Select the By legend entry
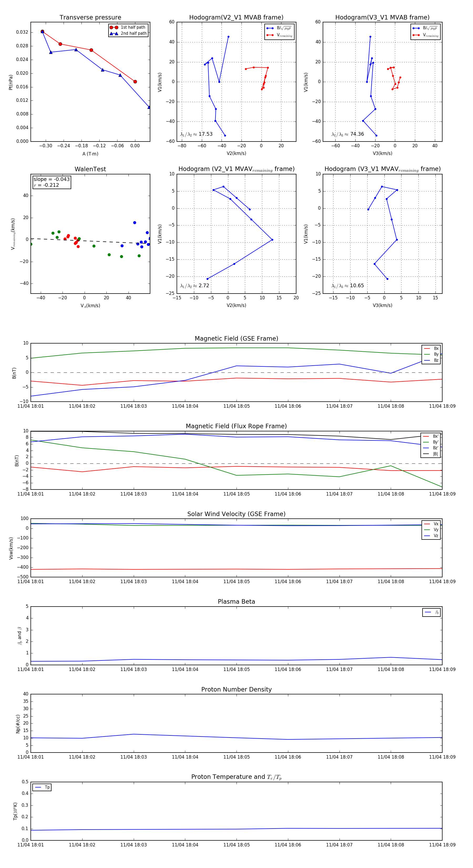Screen dimensions: 473x868 431,355
